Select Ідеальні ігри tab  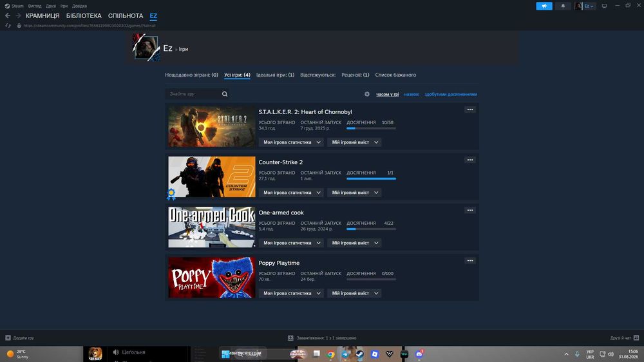tap(275, 75)
